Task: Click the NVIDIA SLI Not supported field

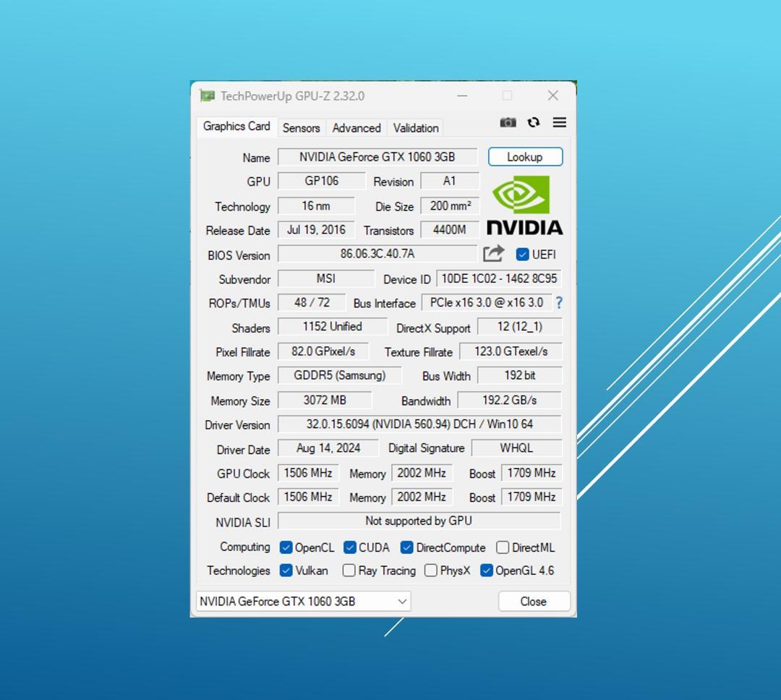Action: [x=419, y=521]
